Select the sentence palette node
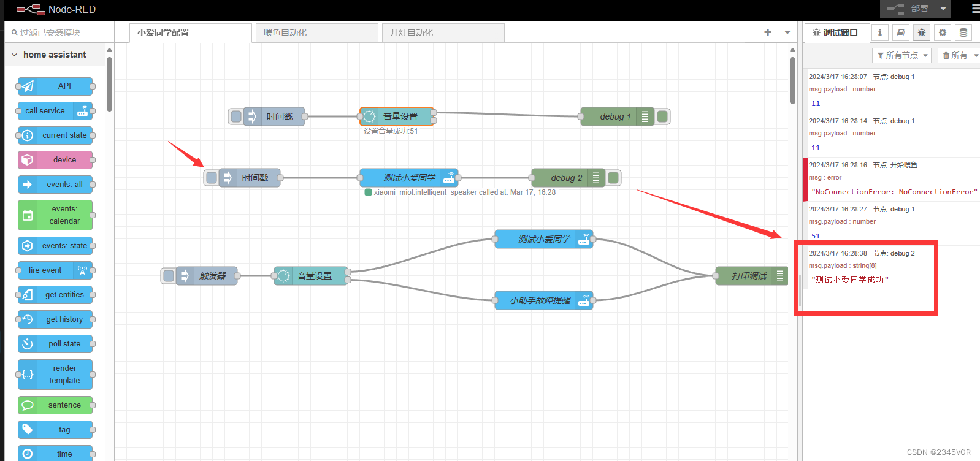The width and height of the screenshot is (980, 461). (55, 405)
